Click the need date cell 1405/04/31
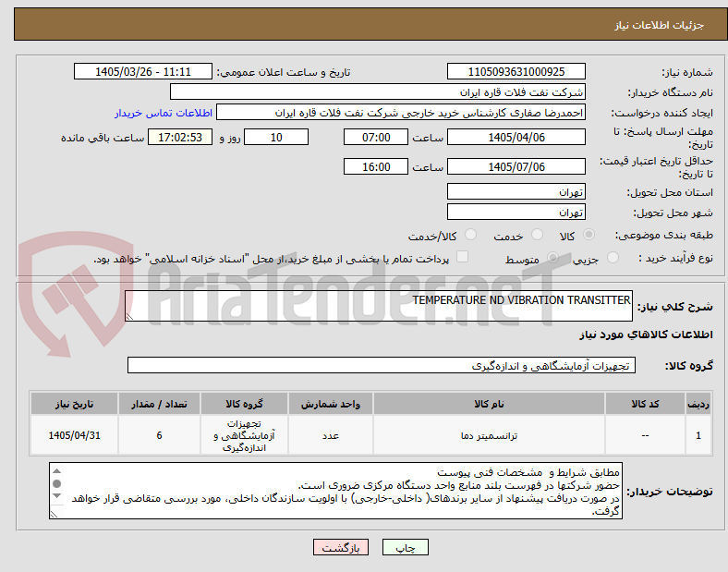The height and width of the screenshot is (572, 728). click(74, 435)
